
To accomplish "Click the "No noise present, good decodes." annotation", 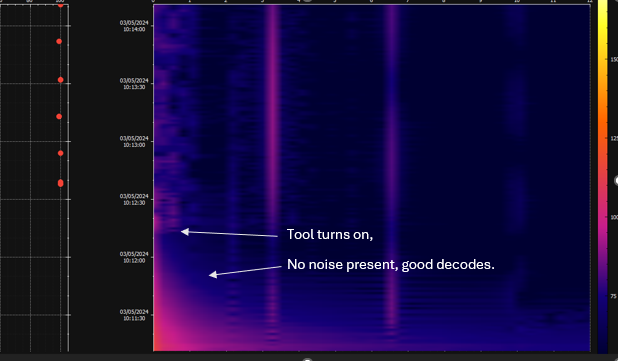I will coord(391,264).
